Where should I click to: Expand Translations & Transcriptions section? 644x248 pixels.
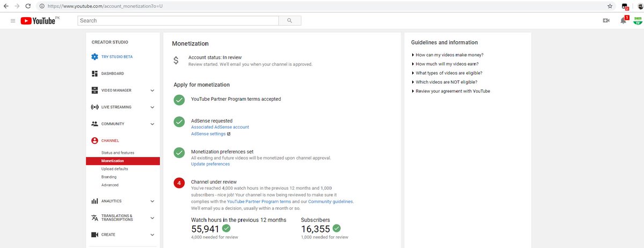tap(152, 219)
